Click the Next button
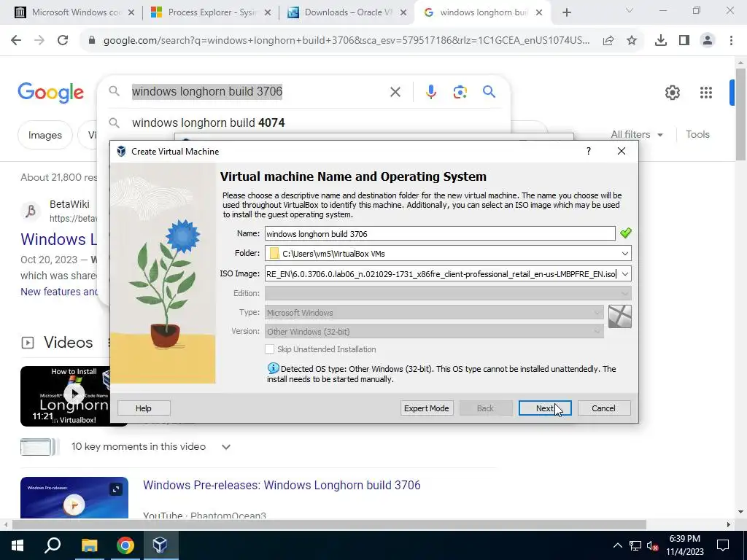The height and width of the screenshot is (560, 747). coord(545,408)
